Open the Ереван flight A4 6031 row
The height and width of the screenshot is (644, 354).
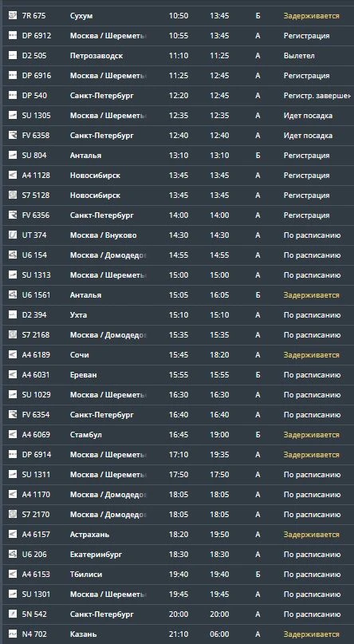tap(178, 375)
